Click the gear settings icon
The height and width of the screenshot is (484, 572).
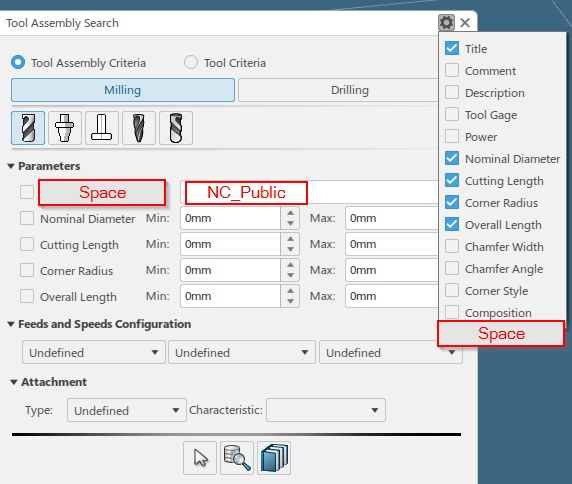coord(447,23)
